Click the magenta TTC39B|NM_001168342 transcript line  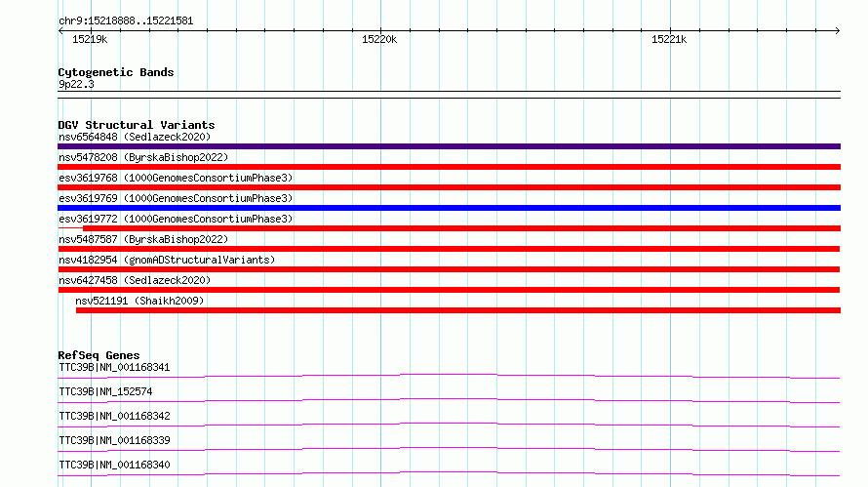pyautogui.click(x=449, y=425)
